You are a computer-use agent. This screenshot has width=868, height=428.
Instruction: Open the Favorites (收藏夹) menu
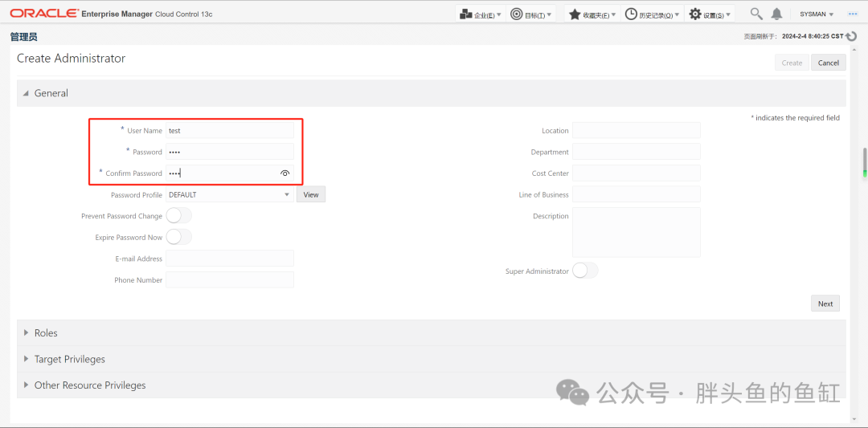(592, 14)
